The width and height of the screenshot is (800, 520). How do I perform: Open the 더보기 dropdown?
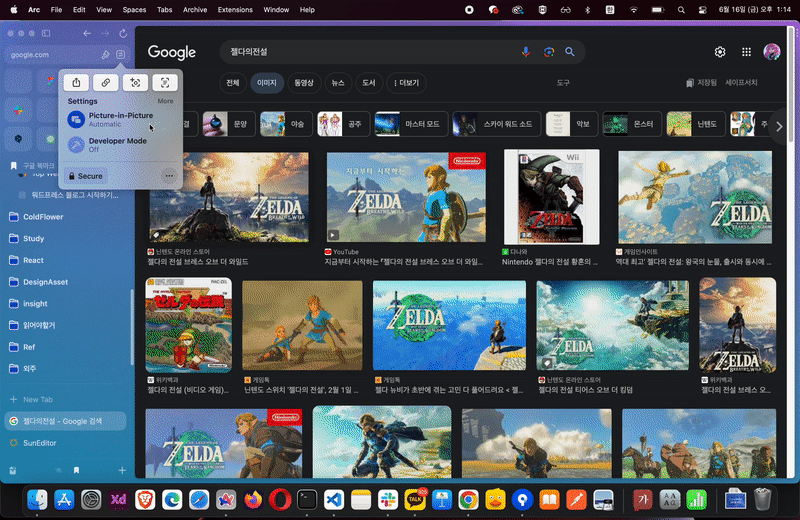coord(406,83)
